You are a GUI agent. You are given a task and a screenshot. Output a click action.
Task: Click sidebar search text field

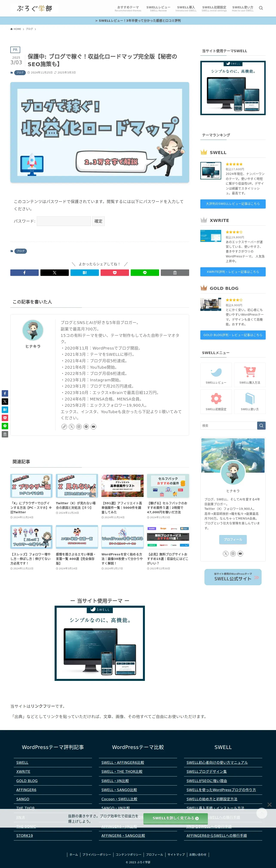(x=229, y=426)
